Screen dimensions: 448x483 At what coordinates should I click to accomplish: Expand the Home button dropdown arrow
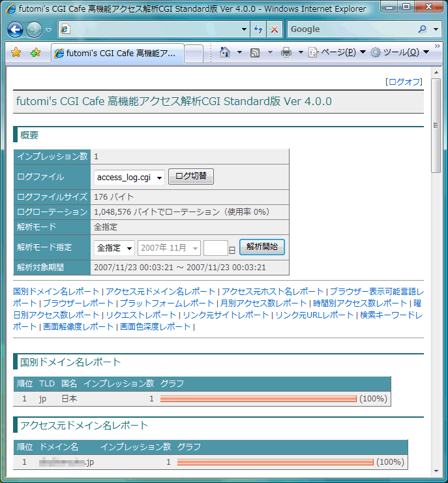tap(239, 52)
